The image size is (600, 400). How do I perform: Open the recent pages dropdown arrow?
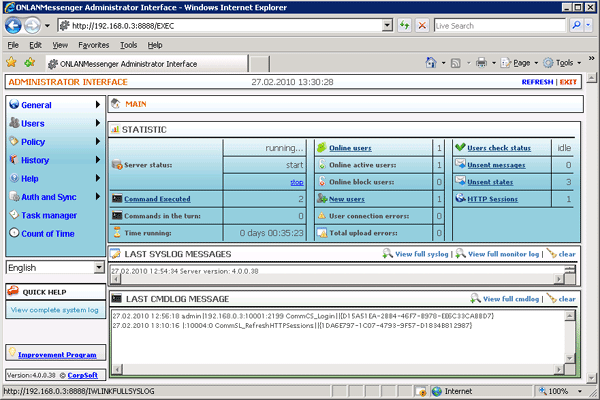tap(47, 26)
